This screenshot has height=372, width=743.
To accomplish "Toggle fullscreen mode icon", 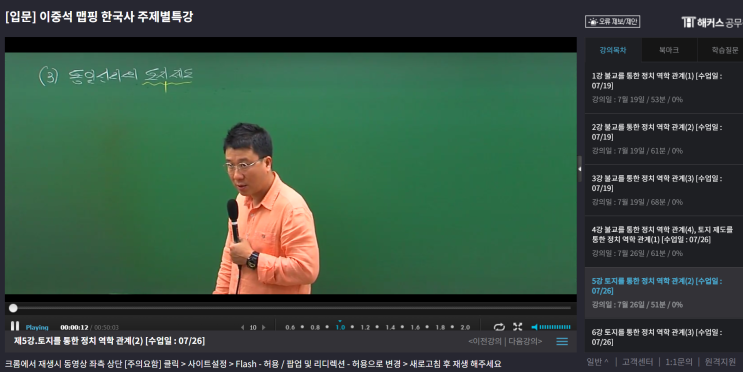I will point(517,327).
